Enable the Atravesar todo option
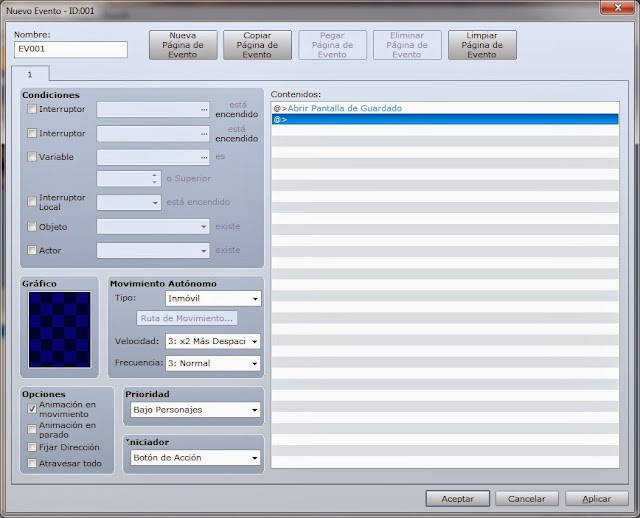The height and width of the screenshot is (518, 640). [32, 463]
